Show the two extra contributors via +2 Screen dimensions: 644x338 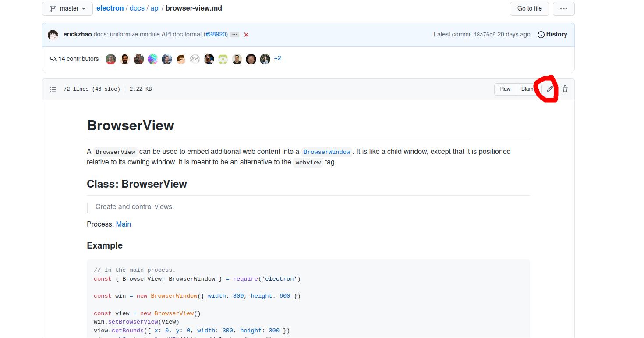point(278,58)
